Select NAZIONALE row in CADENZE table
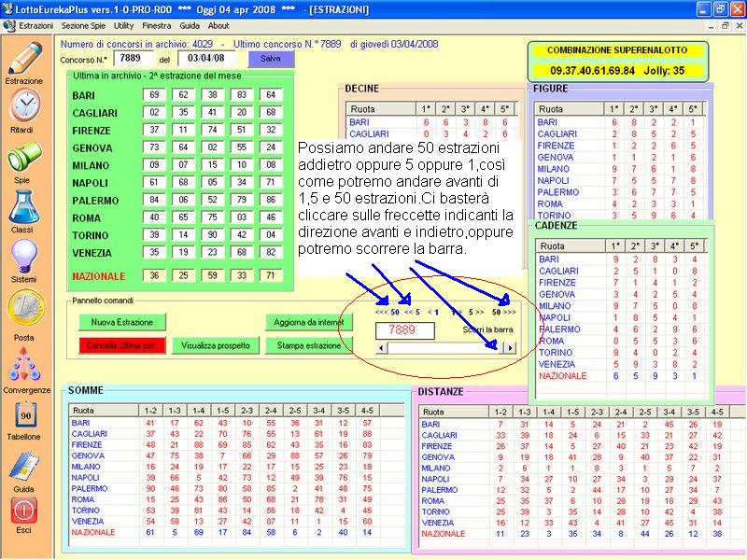Viewport: 747px width, 560px height. pos(621,376)
